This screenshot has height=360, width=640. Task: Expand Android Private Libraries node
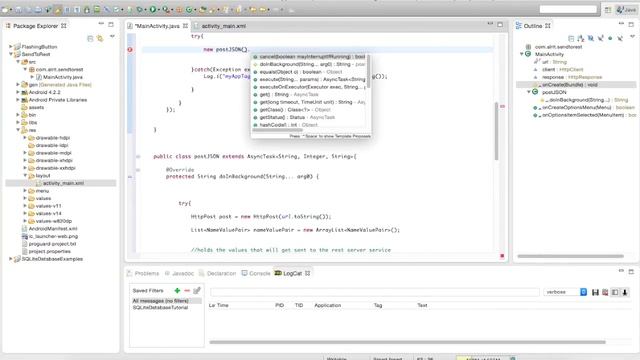[18, 100]
